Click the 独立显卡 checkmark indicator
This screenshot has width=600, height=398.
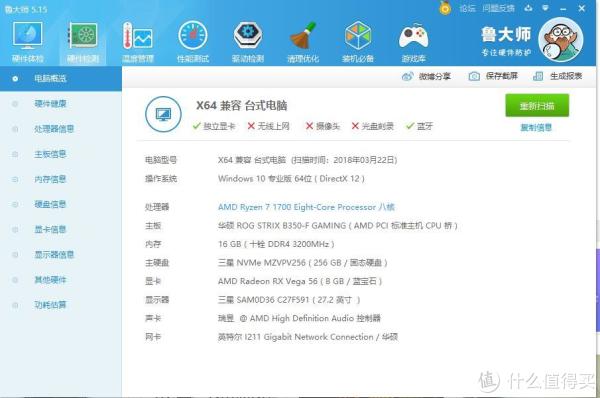click(x=214, y=126)
